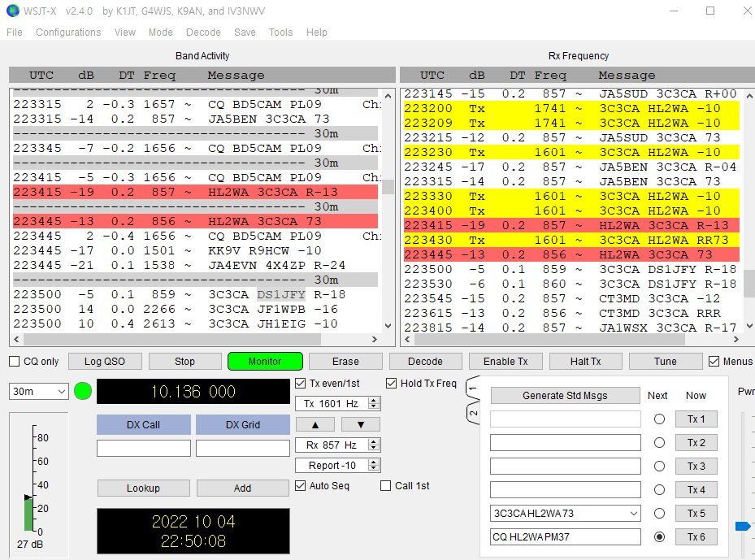Click the DX Call input field
The height and width of the screenshot is (560, 755).
click(143, 449)
